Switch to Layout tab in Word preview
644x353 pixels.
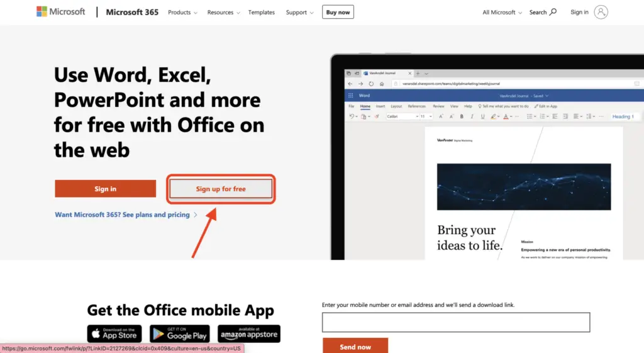point(396,106)
